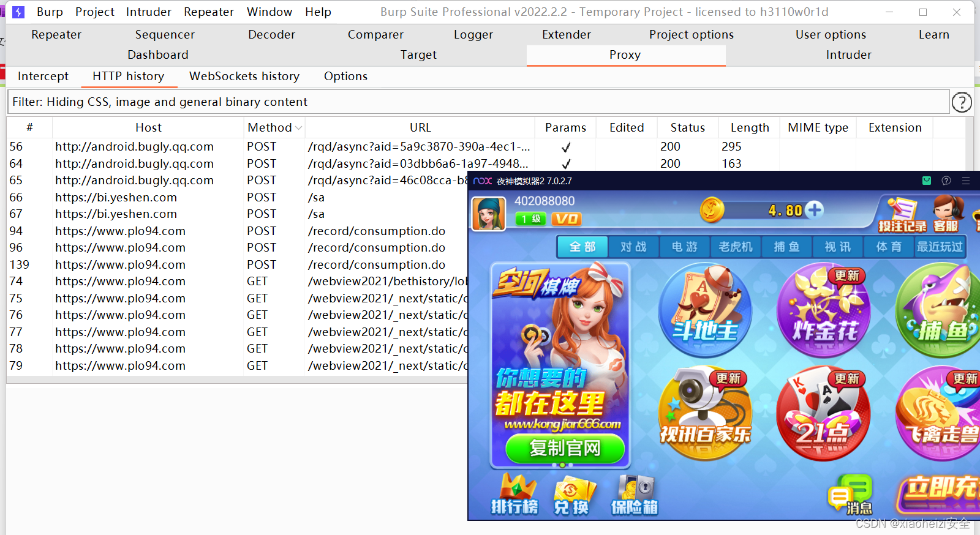Select the 视讯 game category tab
The height and width of the screenshot is (535, 980).
[838, 247]
